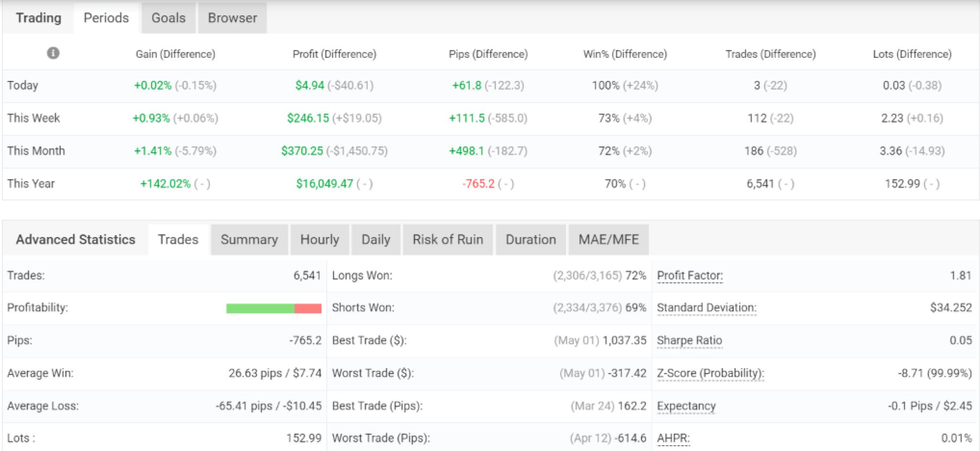
Task: Click the green-red Profitability bar
Action: (274, 308)
